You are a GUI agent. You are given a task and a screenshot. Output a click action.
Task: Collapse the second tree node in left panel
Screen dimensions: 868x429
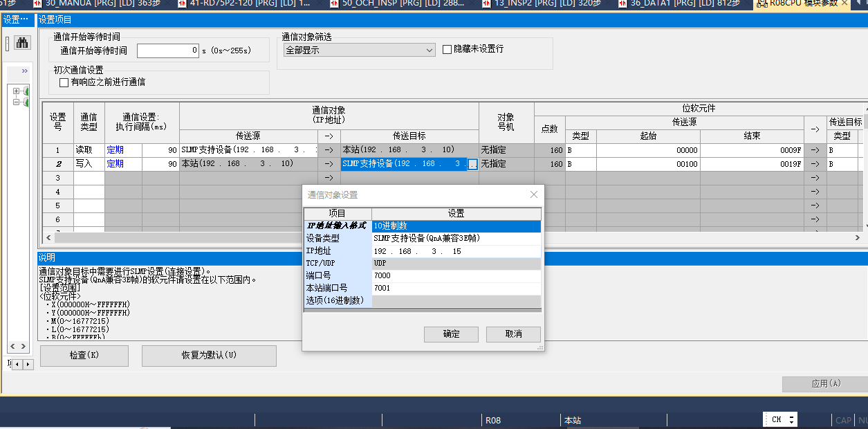[x=16, y=102]
